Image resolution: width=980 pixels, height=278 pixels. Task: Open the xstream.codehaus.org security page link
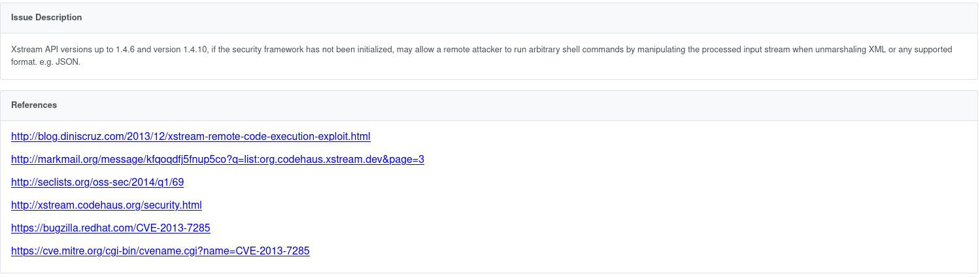106,205
